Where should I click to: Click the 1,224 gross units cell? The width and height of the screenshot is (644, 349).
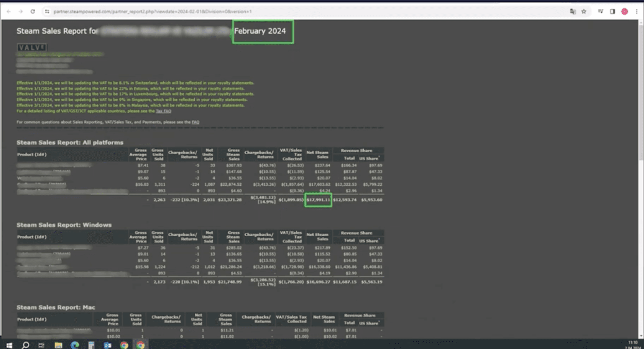[160, 267]
